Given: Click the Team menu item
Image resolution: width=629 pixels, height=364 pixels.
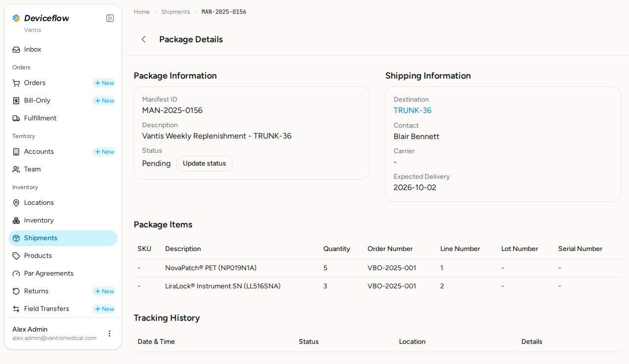Looking at the screenshot, I should tap(63, 169).
